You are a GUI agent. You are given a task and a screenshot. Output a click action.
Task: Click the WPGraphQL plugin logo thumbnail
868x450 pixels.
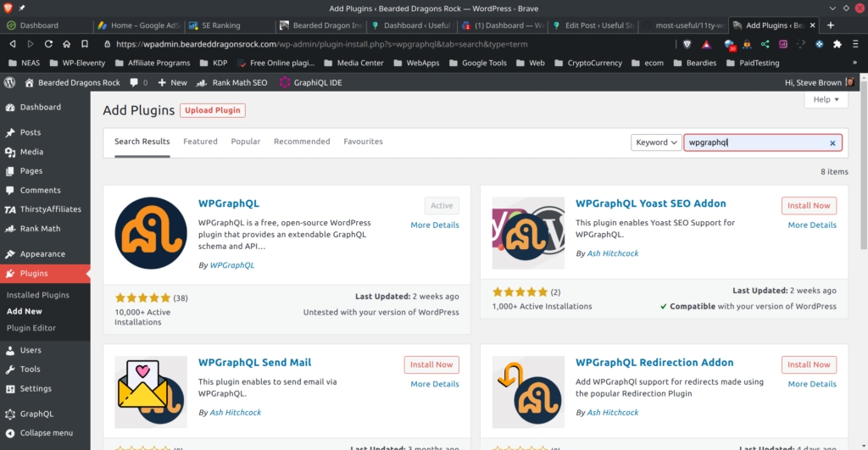[x=151, y=233]
